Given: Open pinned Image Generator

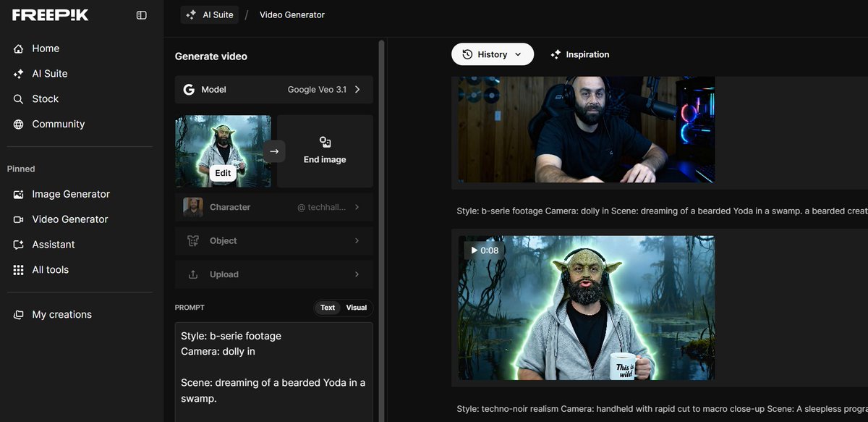Looking at the screenshot, I should point(71,194).
